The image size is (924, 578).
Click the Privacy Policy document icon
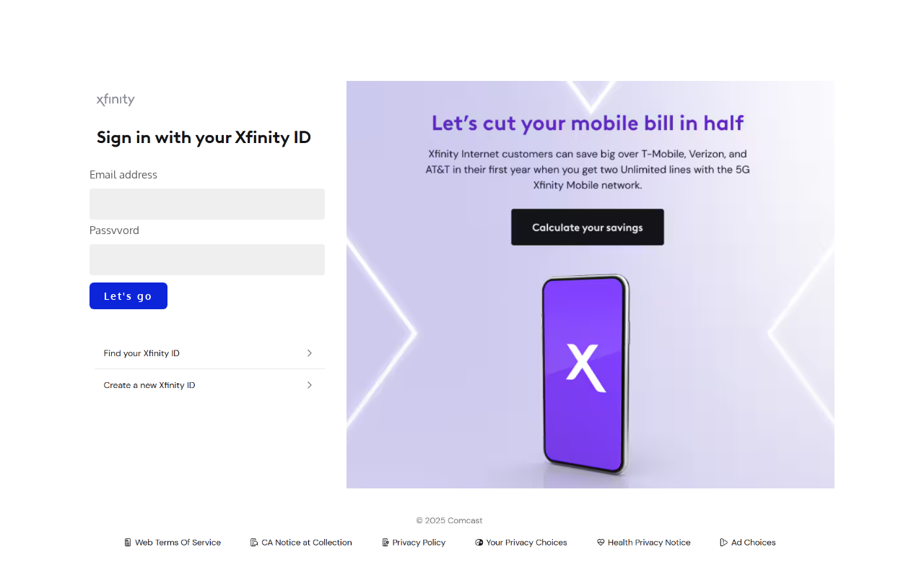[385, 543]
